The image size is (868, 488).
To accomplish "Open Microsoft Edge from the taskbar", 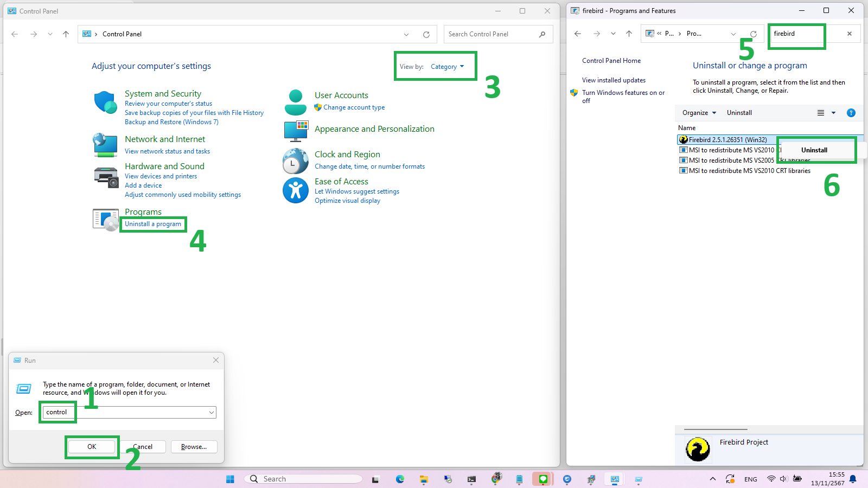I will [400, 479].
